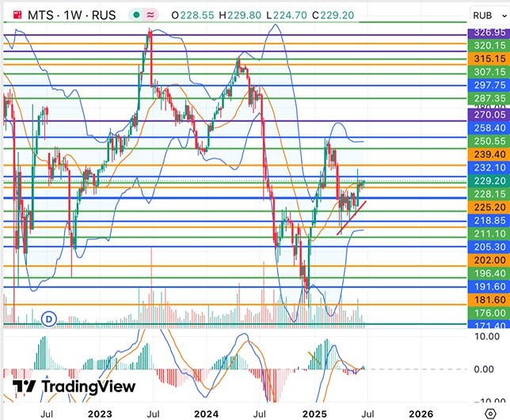Click the 191.60 price label
The width and height of the screenshot is (510, 420).
pos(489,287)
